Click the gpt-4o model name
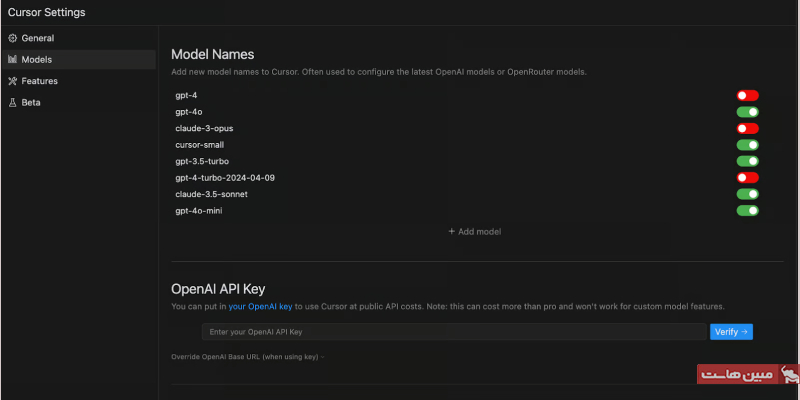 tap(189, 112)
